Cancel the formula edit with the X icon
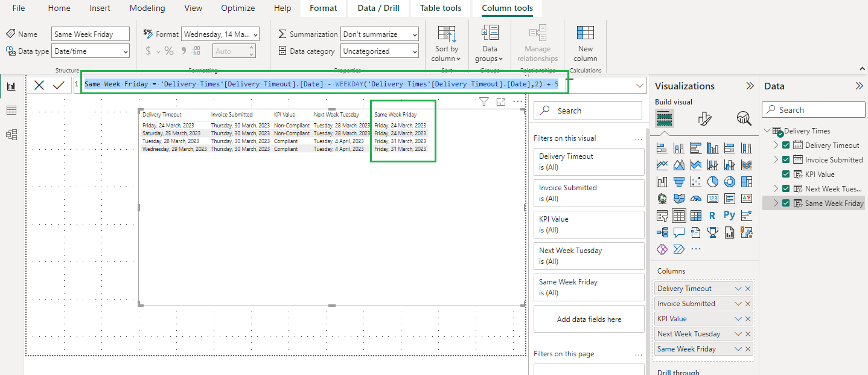The width and height of the screenshot is (868, 375). pos(39,85)
